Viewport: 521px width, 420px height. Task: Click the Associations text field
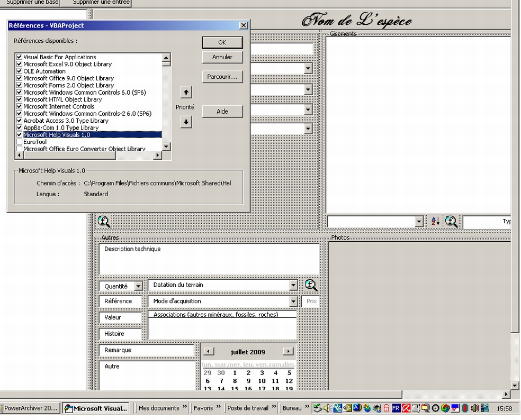(x=222, y=325)
